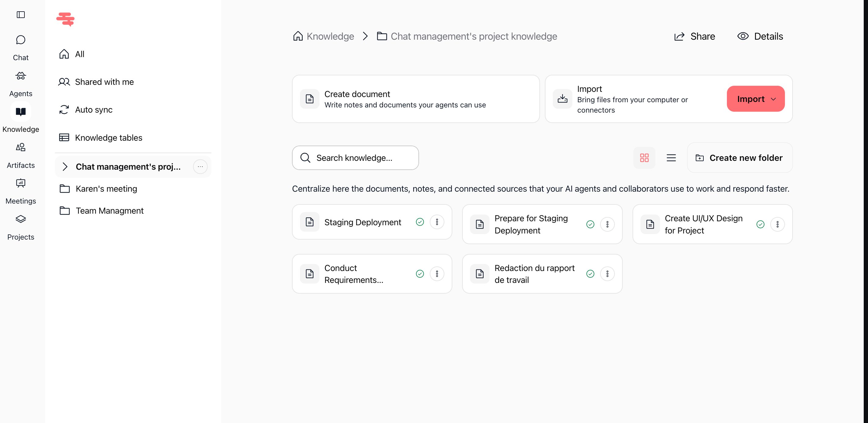This screenshot has height=423, width=868.
Task: Click the Import tray icon
Action: (x=562, y=99)
